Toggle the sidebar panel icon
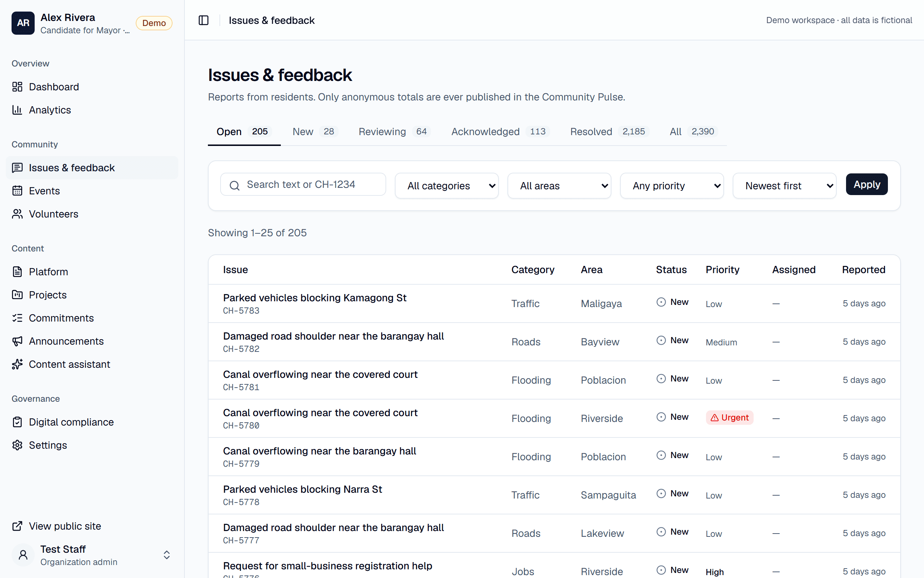Viewport: 924px width, 578px height. [x=204, y=20]
